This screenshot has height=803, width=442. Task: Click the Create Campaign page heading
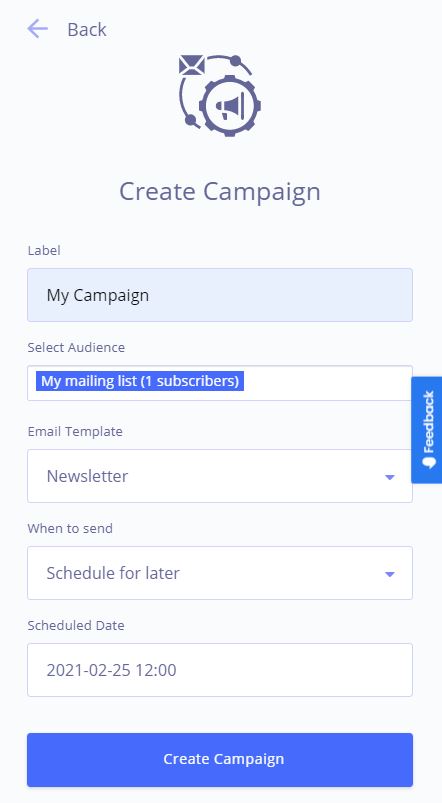(x=220, y=192)
